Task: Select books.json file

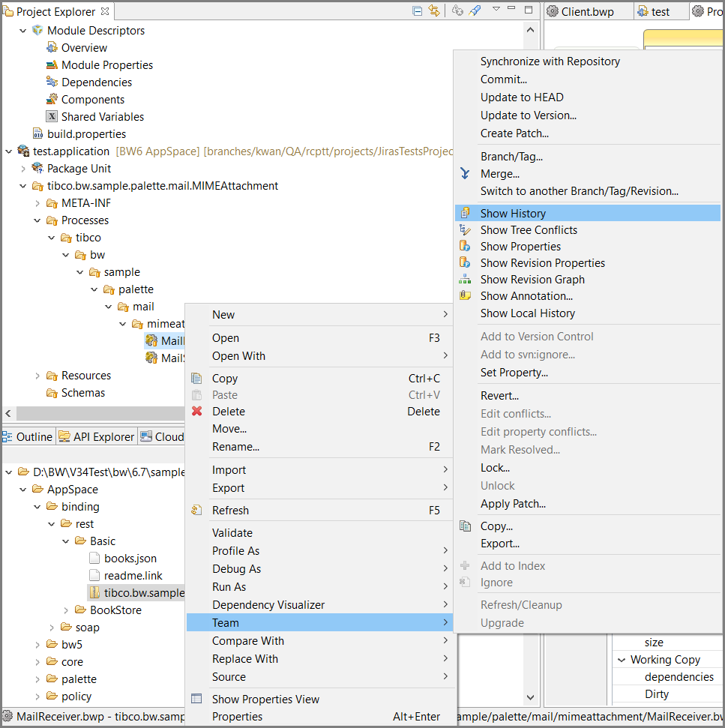Action: [130, 558]
